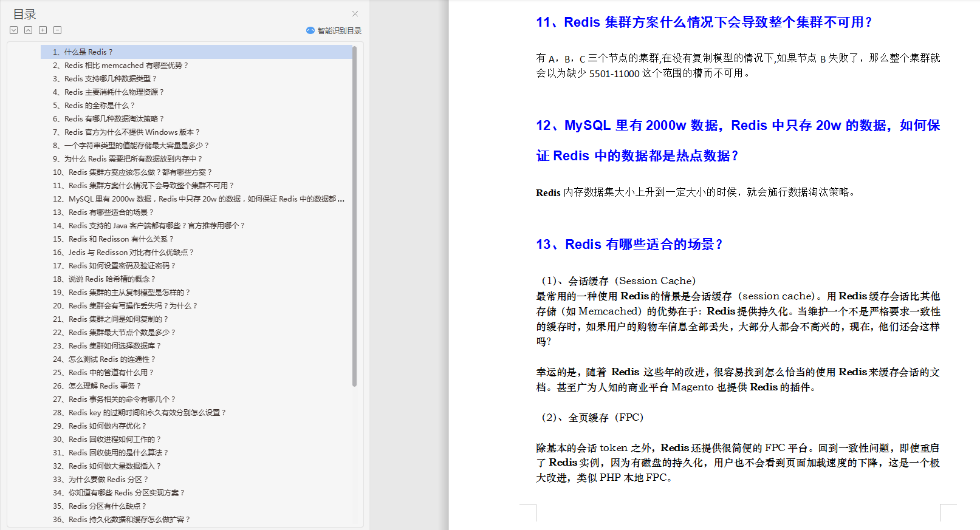Open entry "3、Redis 支持哪几种数据类型"
Viewport: 980px width, 530px height.
point(105,79)
